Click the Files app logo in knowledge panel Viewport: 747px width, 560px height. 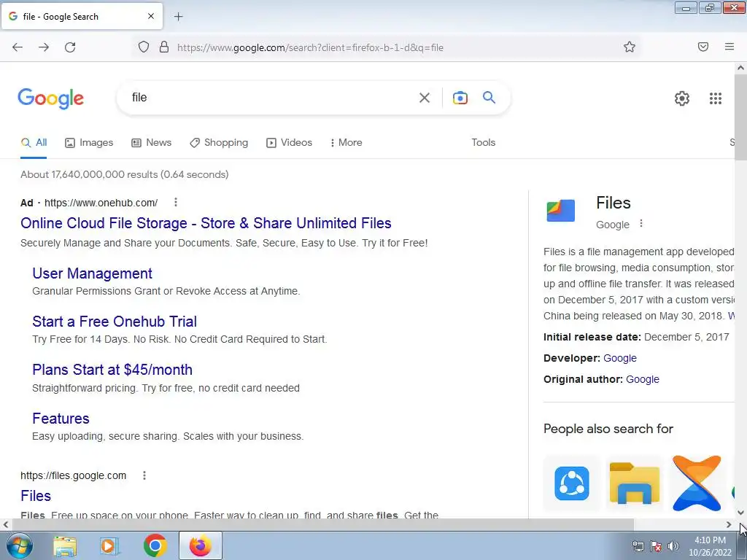point(561,211)
